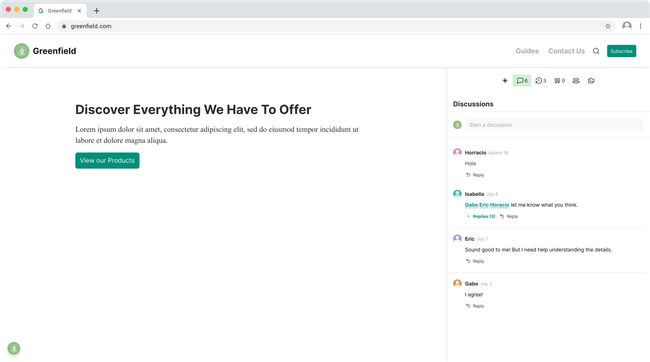This screenshot has height=362, width=650.
Task: Open the people/team panel icon
Action: coord(576,81)
